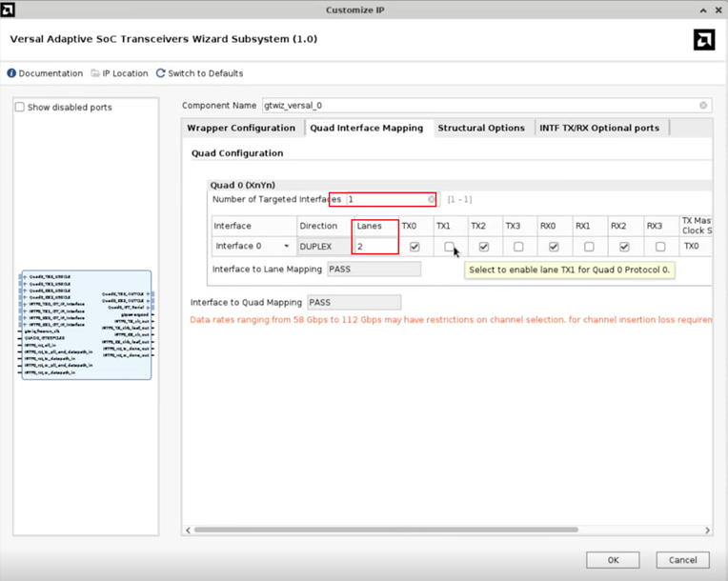The width and height of the screenshot is (728, 581).
Task: Collapse the dialog using the up-arrow icon
Action: coord(703,10)
